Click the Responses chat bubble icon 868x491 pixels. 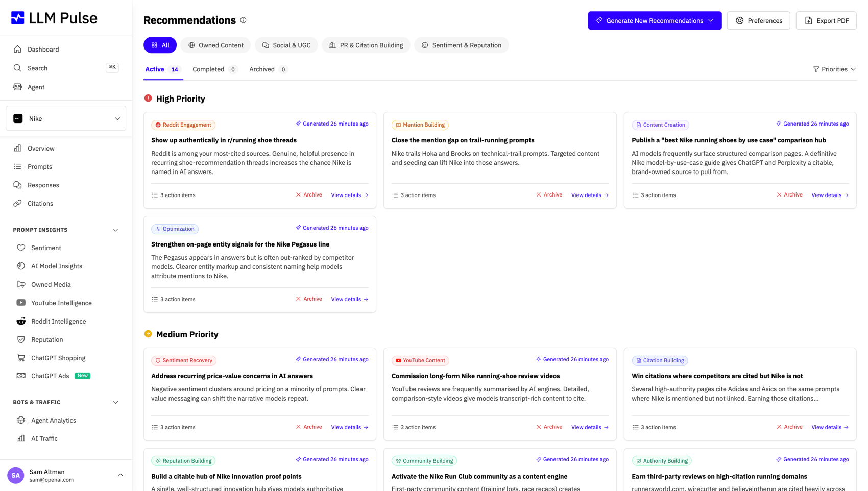[17, 185]
